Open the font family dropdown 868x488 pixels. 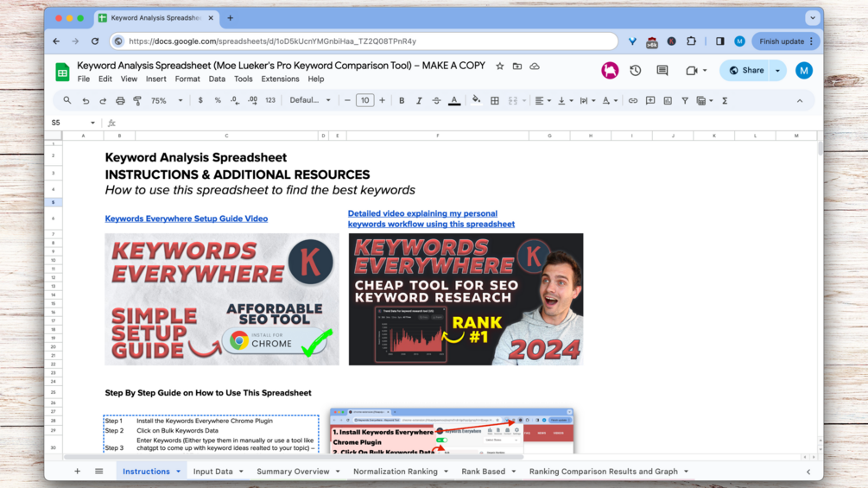click(x=310, y=100)
